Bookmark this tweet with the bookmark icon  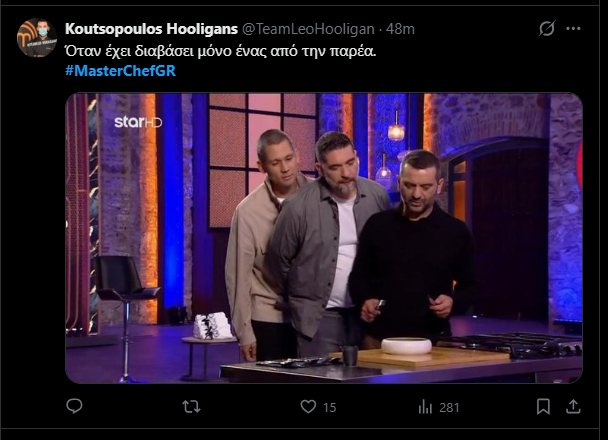pos(543,406)
